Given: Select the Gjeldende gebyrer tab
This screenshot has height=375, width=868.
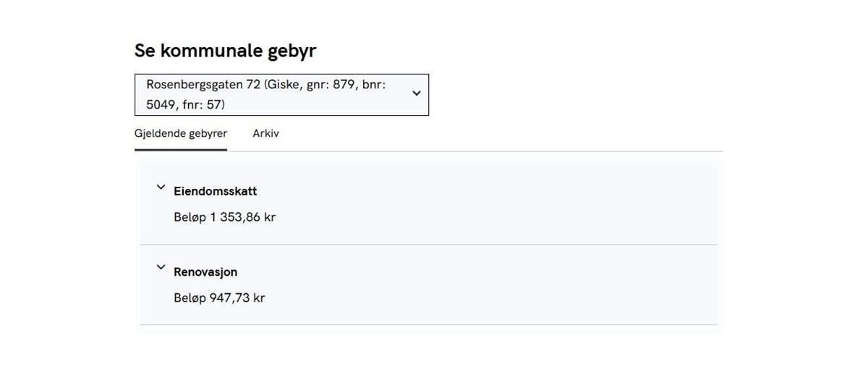Looking at the screenshot, I should 181,134.
